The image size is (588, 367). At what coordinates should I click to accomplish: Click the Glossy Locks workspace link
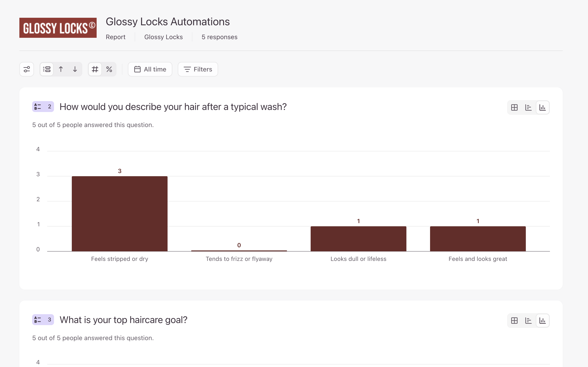163,37
